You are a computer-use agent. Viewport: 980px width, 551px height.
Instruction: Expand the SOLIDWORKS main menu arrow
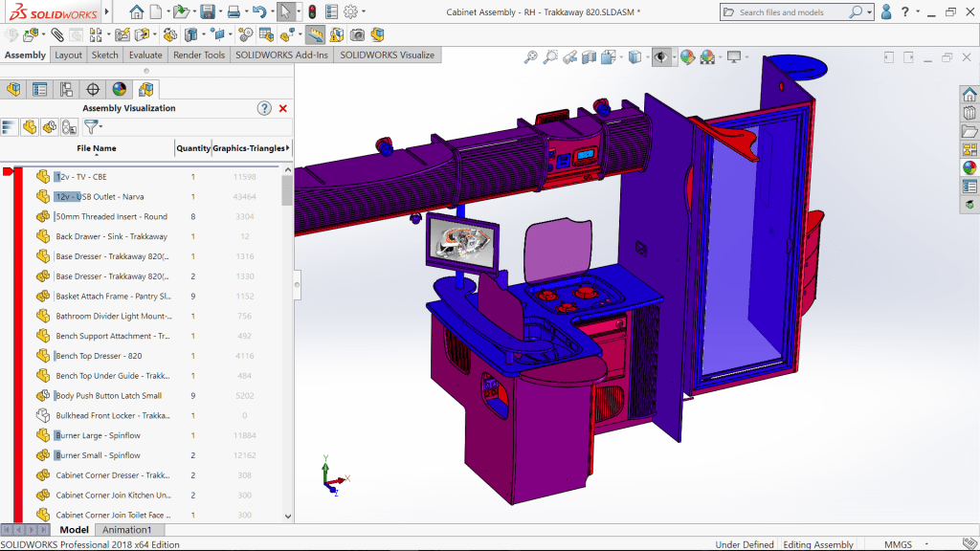[x=106, y=12]
